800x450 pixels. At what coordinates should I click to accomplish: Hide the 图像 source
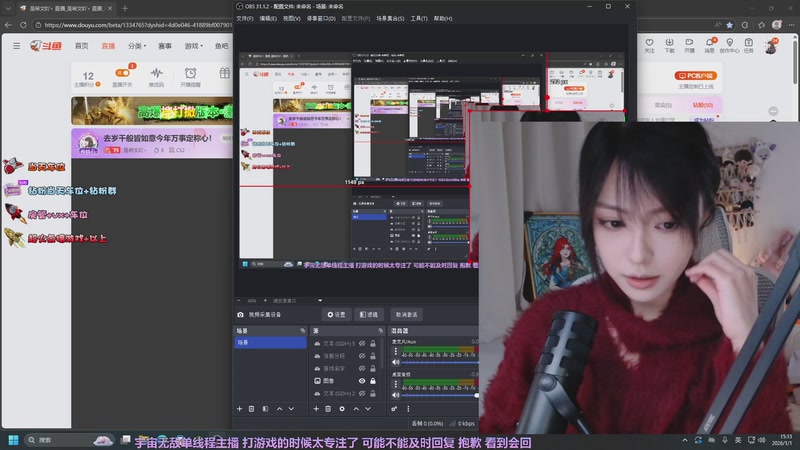point(362,381)
